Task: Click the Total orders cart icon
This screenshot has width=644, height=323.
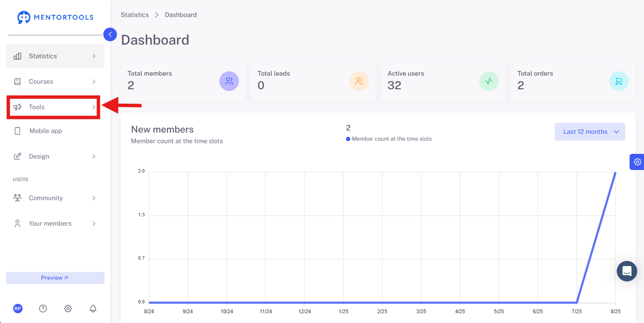Action: (x=618, y=81)
